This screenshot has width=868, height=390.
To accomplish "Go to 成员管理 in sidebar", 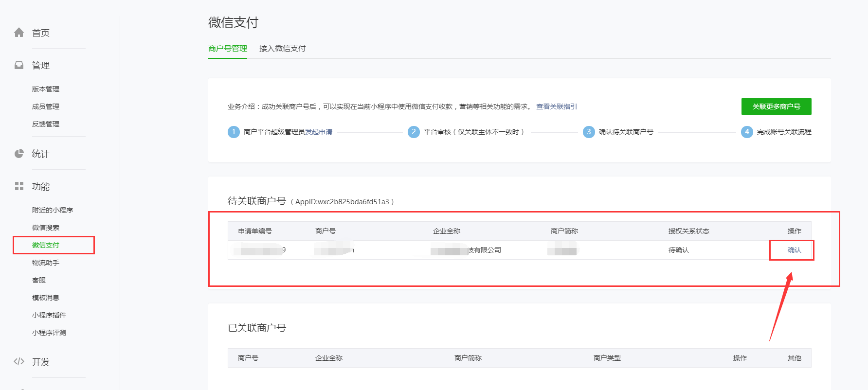I will pyautogui.click(x=46, y=106).
